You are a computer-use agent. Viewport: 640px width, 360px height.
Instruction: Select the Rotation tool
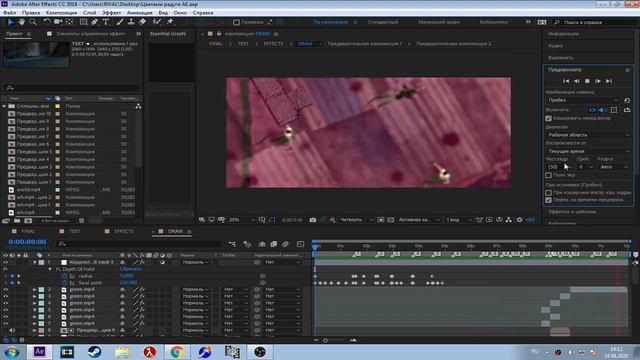click(47, 22)
